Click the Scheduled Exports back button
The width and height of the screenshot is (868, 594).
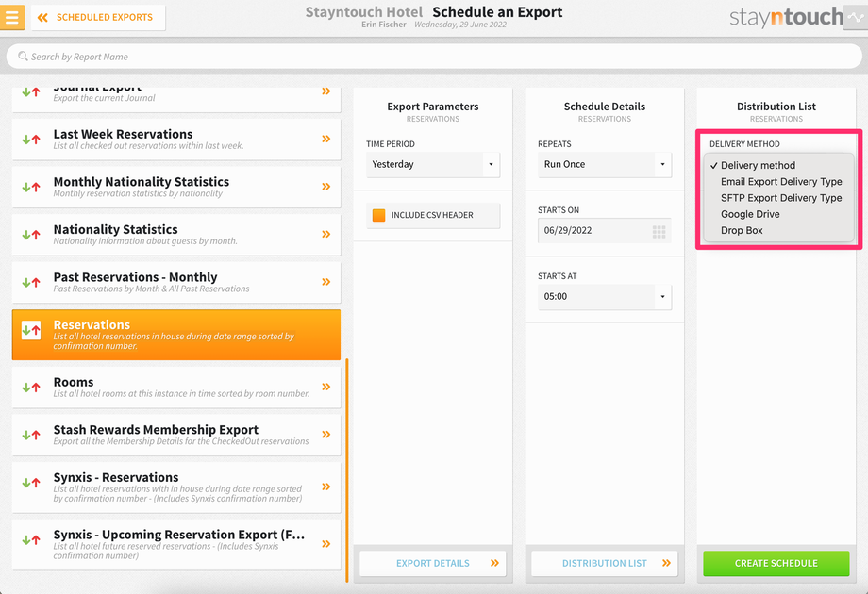click(x=98, y=17)
